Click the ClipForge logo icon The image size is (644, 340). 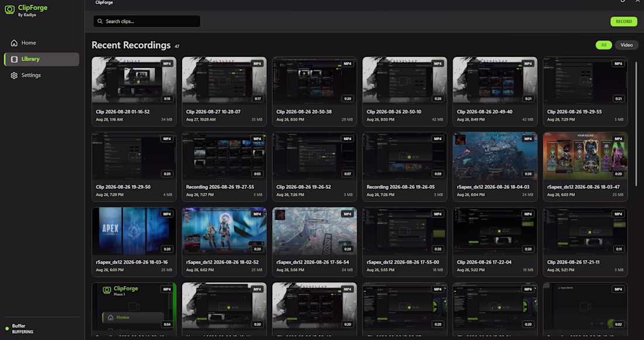click(x=9, y=9)
